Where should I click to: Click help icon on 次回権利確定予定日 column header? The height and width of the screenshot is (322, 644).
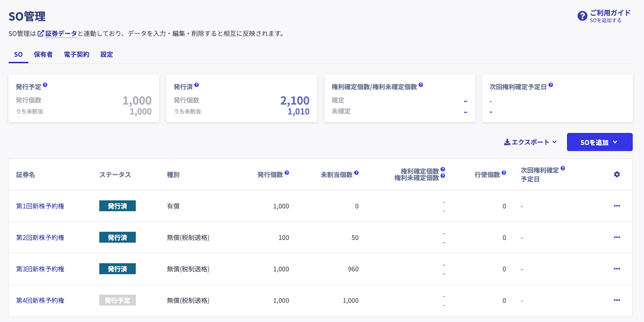point(563,168)
